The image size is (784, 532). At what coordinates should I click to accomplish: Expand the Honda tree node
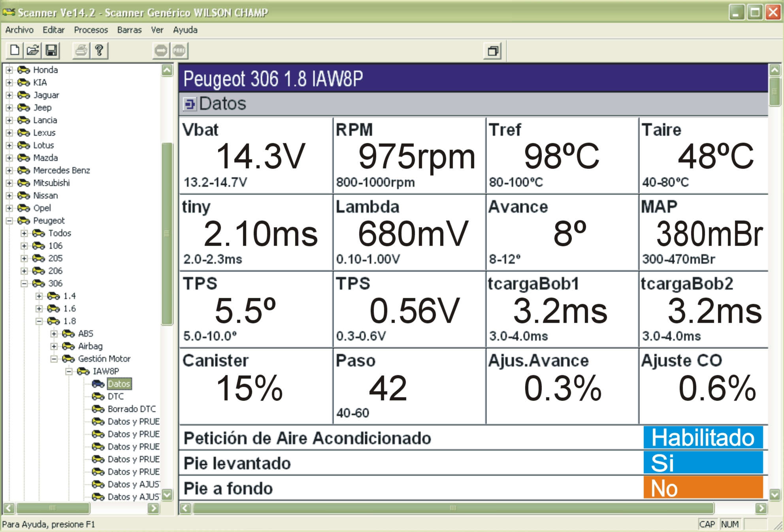9,70
